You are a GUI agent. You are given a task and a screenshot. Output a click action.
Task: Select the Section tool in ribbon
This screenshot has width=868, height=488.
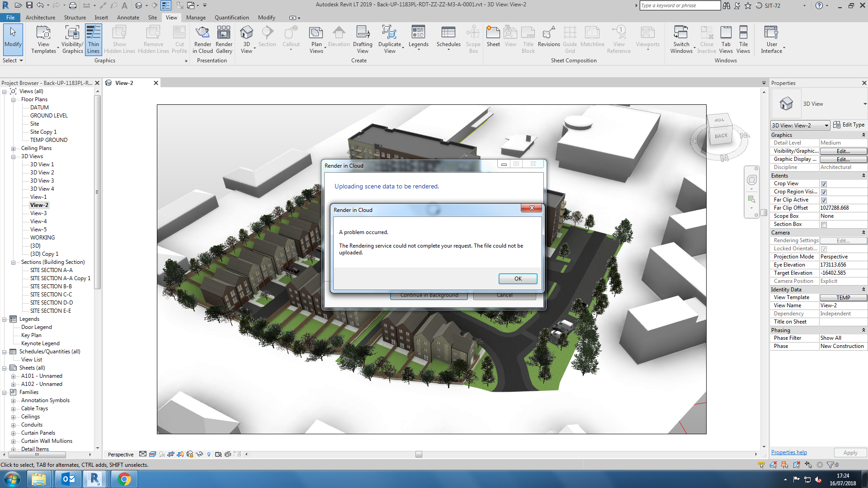pos(267,39)
